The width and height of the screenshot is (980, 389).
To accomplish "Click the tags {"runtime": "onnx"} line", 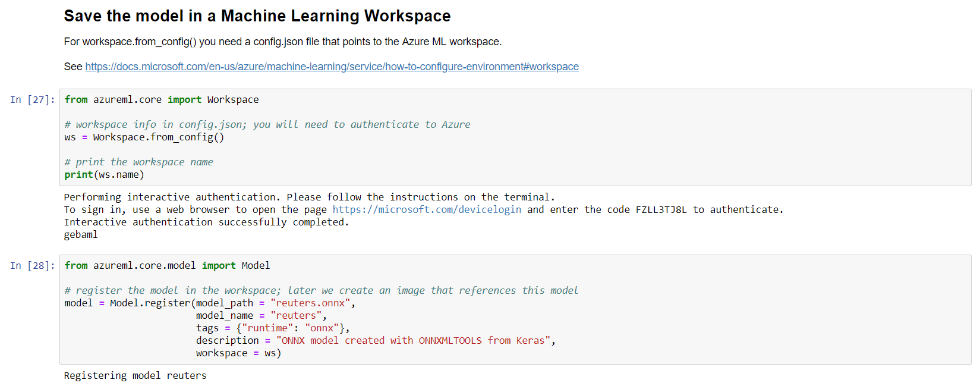I will click(x=272, y=328).
